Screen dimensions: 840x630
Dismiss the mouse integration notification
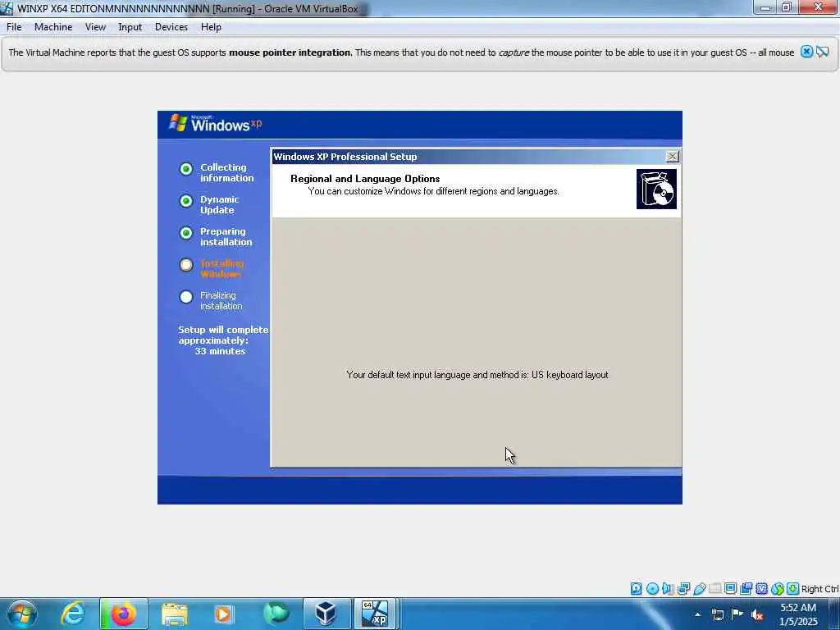pos(806,52)
